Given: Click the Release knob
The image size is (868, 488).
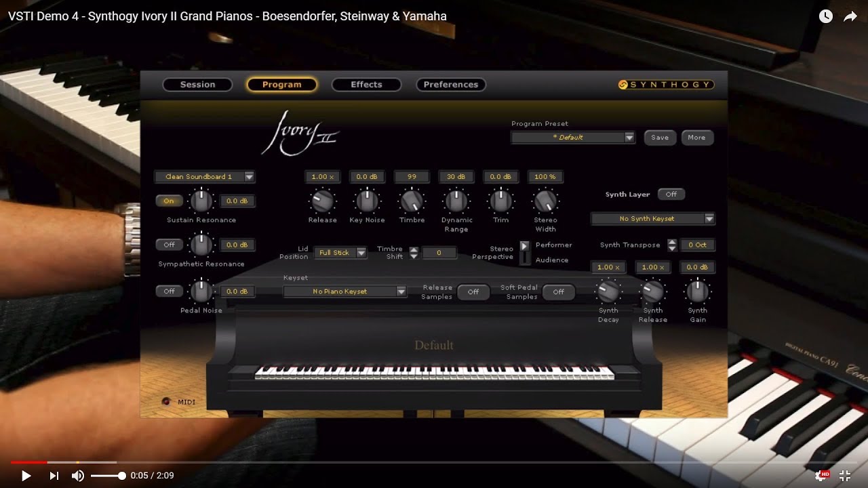Looking at the screenshot, I should click(x=322, y=201).
